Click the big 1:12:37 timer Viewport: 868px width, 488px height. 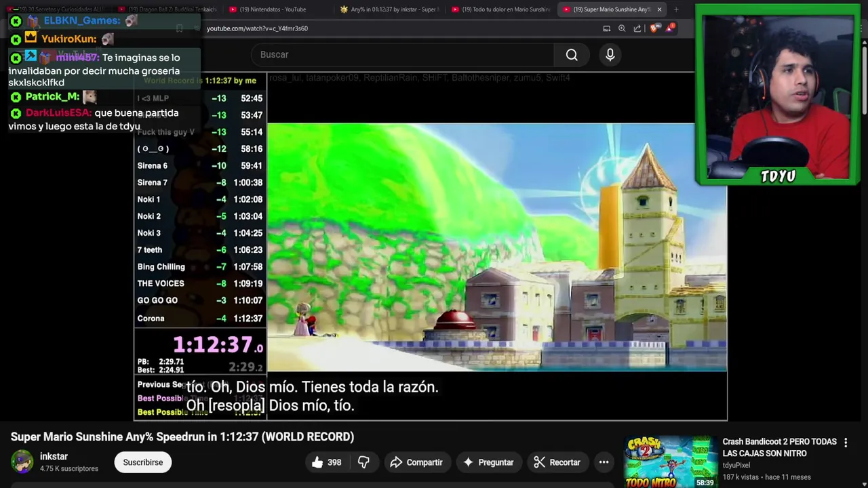218,345
